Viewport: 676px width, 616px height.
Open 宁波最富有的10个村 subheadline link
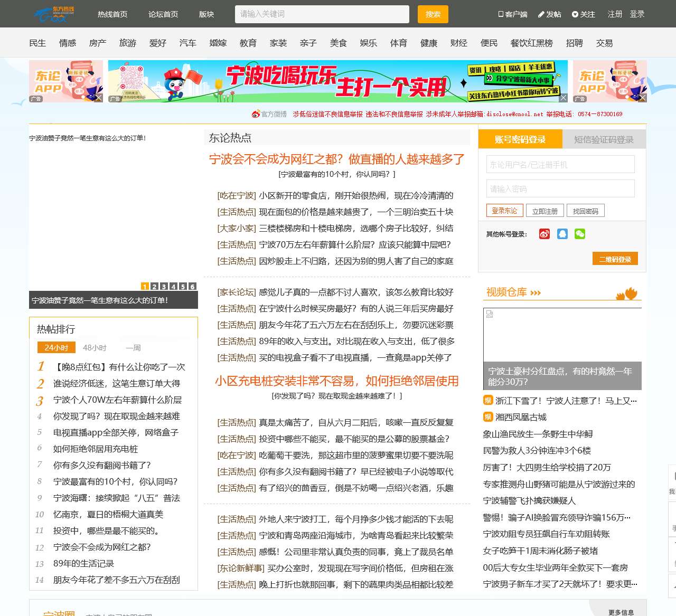pyautogui.click(x=337, y=174)
